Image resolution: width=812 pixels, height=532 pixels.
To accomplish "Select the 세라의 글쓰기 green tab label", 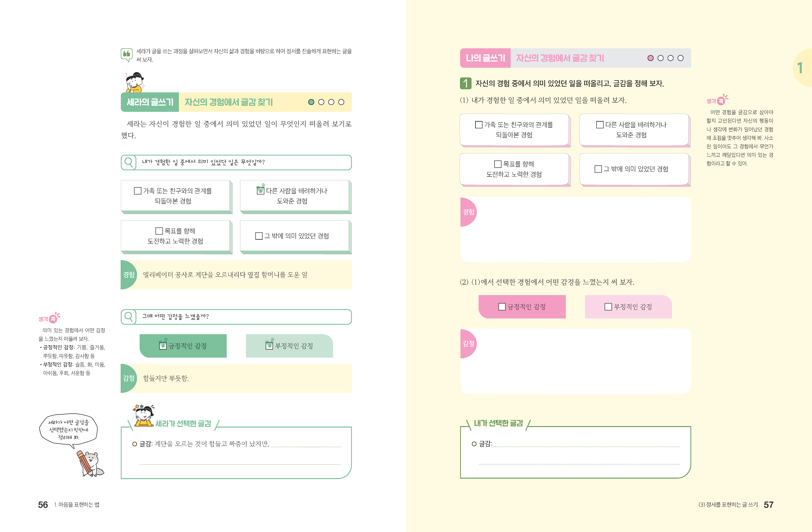I will pos(150,102).
